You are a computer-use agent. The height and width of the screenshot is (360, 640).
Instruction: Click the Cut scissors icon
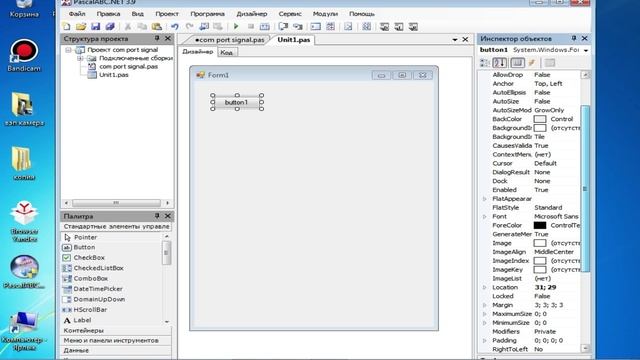pos(128,27)
